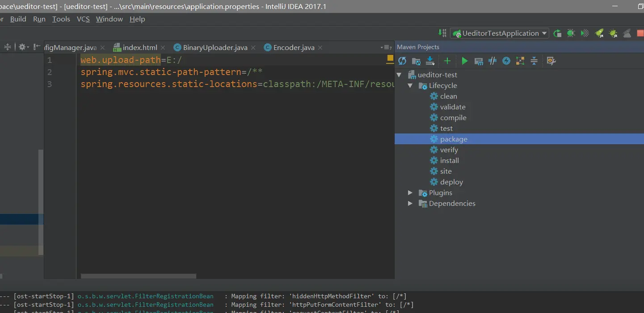
Task: Close the index.html tab
Action: (x=163, y=48)
